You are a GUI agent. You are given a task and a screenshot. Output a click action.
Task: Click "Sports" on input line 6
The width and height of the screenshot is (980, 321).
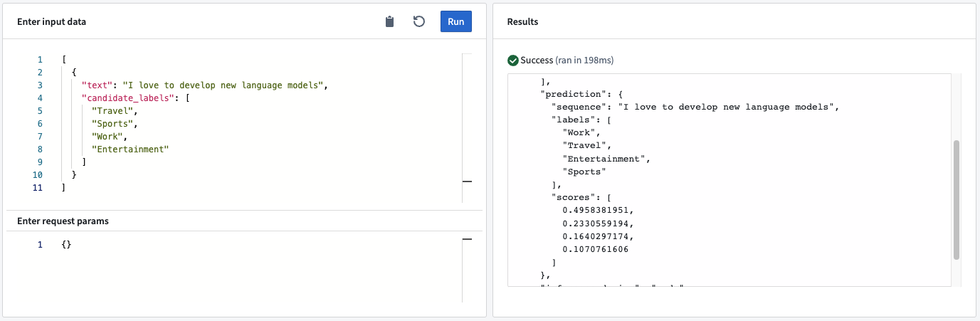point(112,124)
